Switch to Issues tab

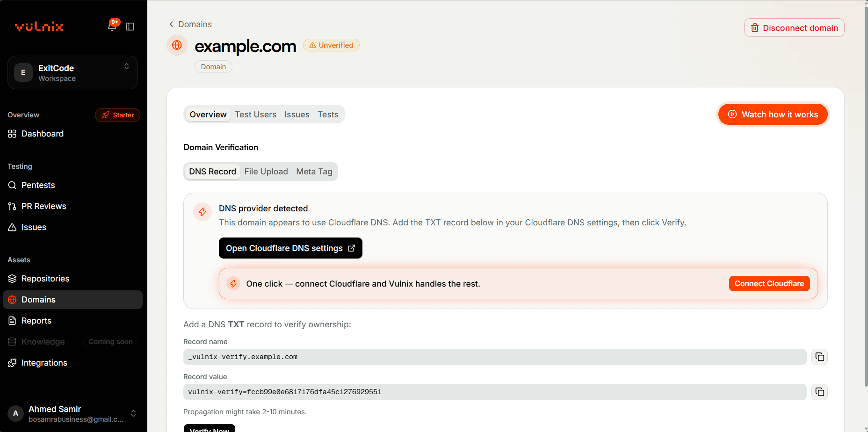click(x=297, y=115)
